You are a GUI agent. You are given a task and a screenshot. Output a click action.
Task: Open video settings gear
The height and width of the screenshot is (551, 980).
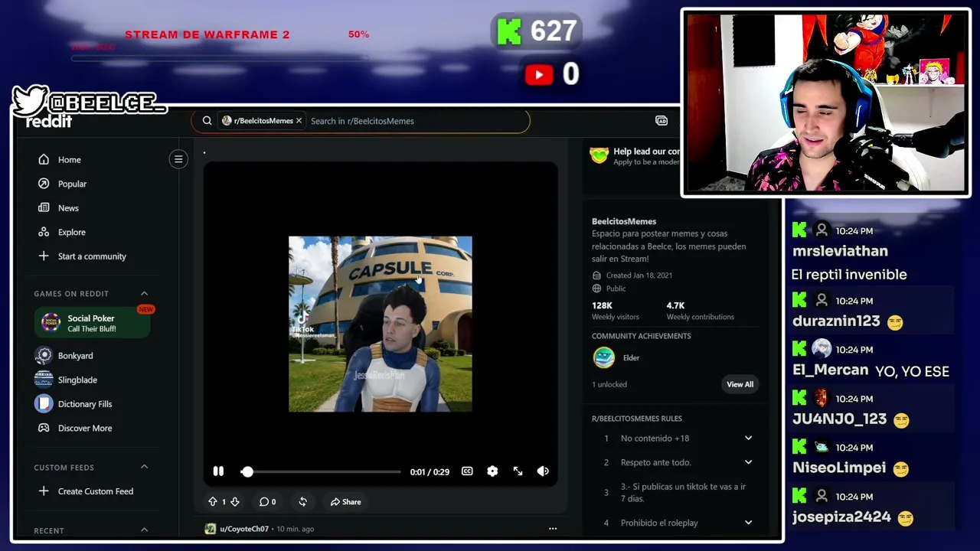pyautogui.click(x=492, y=471)
